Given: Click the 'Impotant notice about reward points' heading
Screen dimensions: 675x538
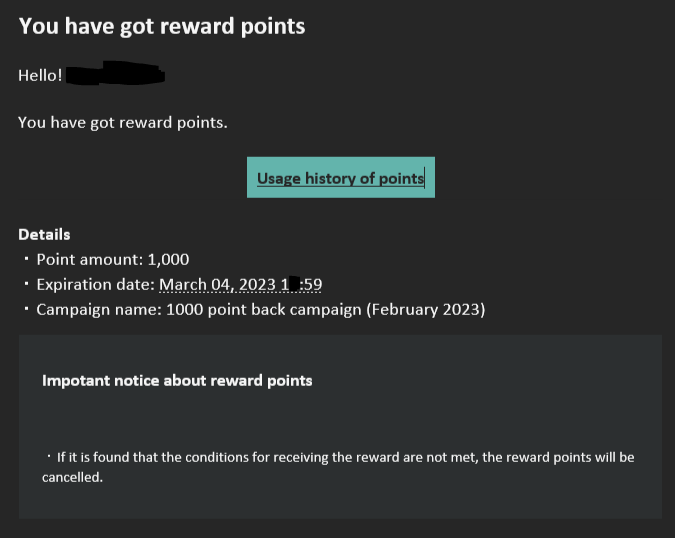Looking at the screenshot, I should (177, 380).
